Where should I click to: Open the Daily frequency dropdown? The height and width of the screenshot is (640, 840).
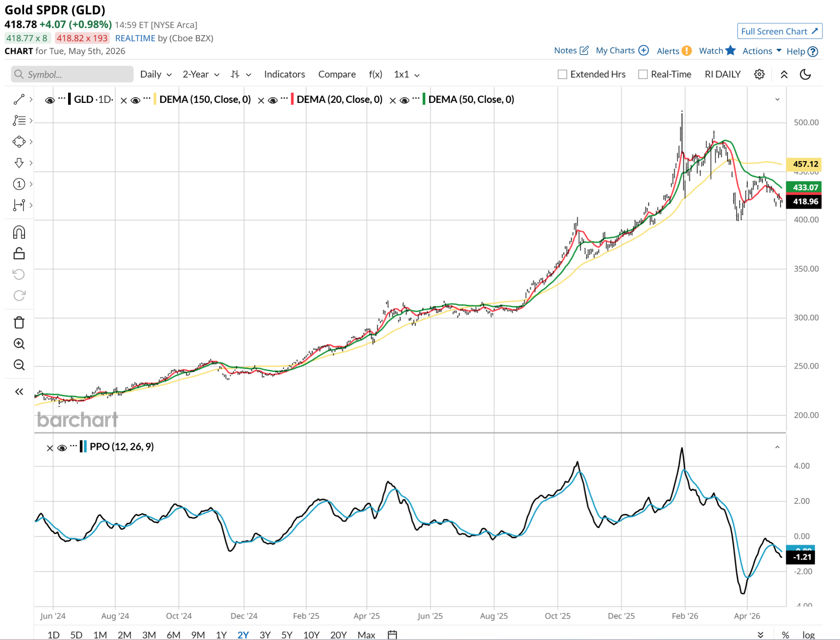[156, 74]
